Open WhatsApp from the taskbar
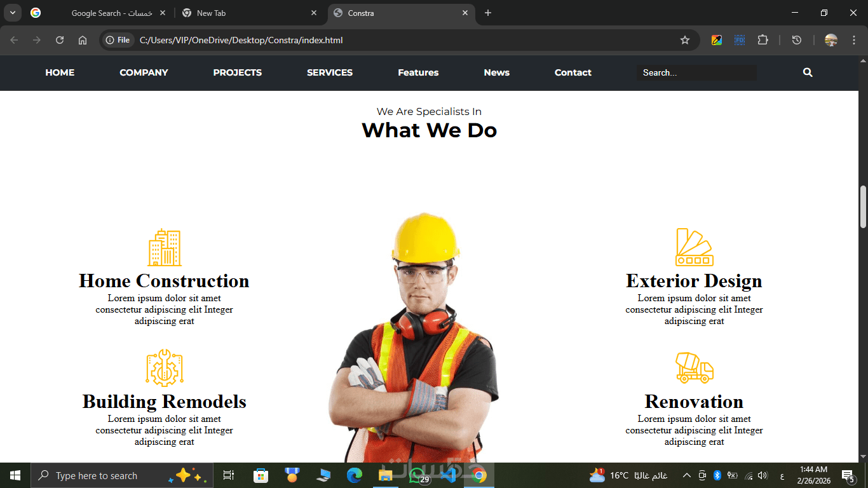 pyautogui.click(x=417, y=475)
